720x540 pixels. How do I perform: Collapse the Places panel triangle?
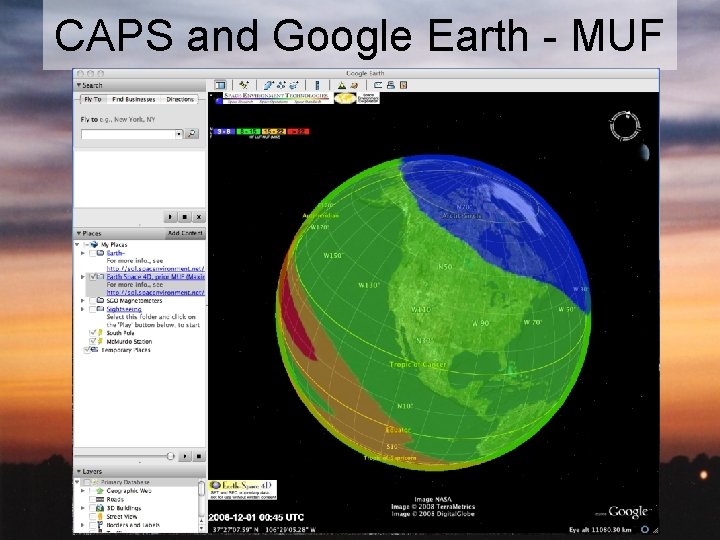tap(79, 233)
